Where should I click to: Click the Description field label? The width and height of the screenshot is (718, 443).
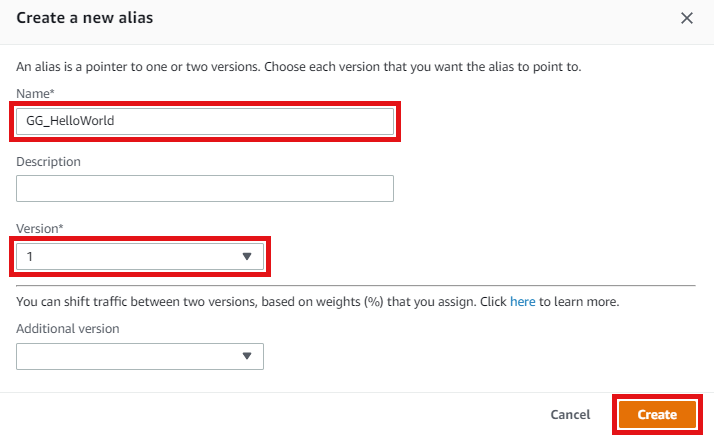(x=48, y=162)
